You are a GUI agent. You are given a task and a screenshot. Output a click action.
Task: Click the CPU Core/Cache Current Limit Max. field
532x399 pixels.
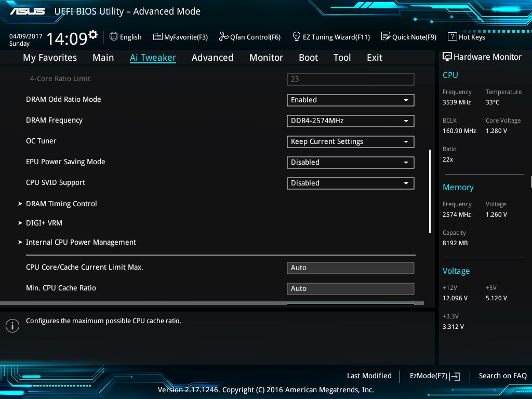tap(351, 268)
